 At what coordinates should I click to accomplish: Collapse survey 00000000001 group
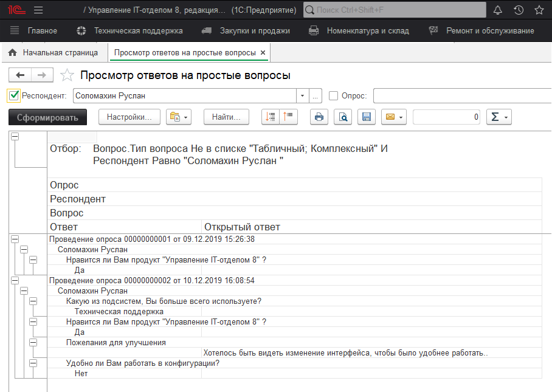point(15,239)
